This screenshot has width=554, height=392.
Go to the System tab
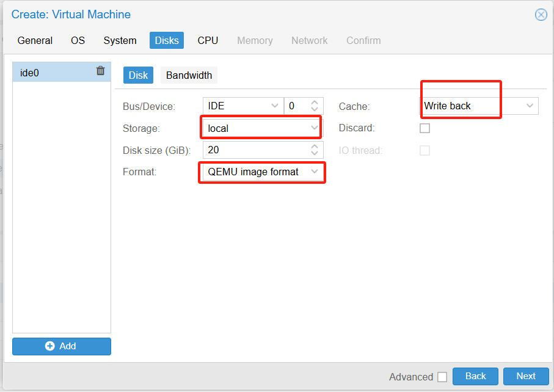tap(120, 41)
